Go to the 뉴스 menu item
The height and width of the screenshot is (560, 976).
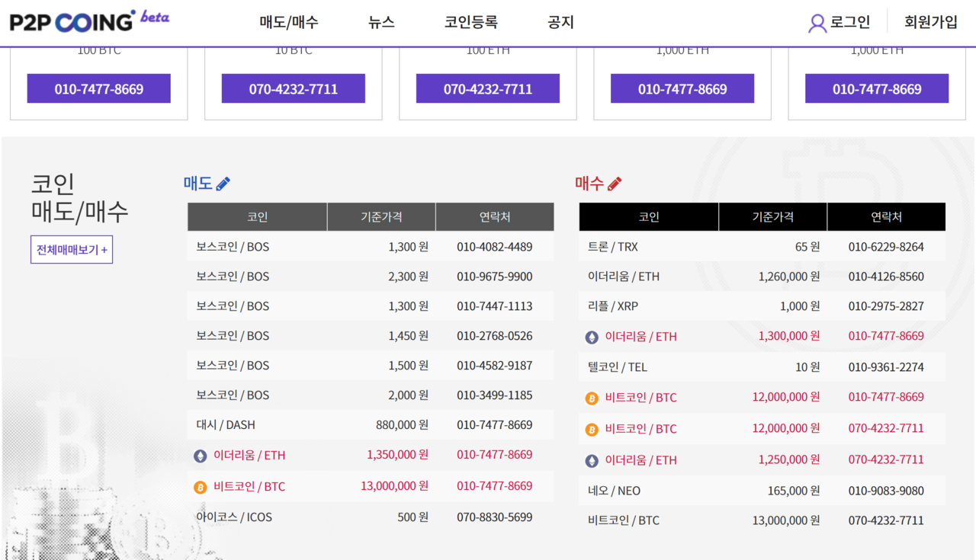click(381, 23)
